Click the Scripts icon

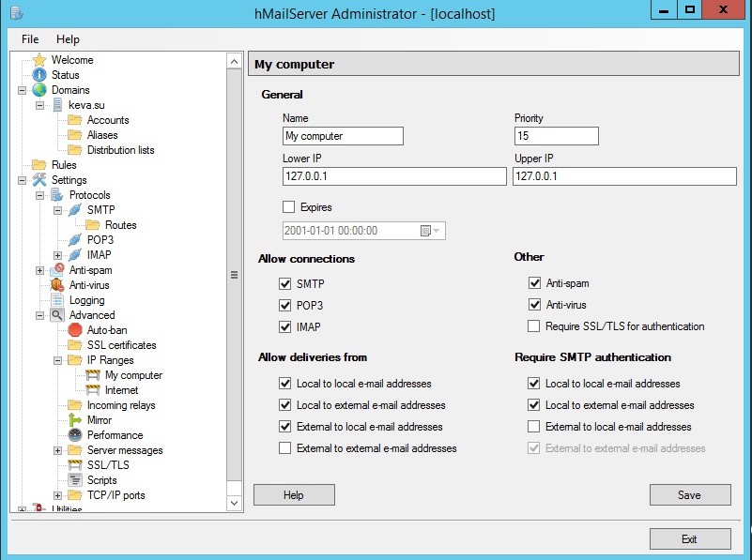(75, 480)
